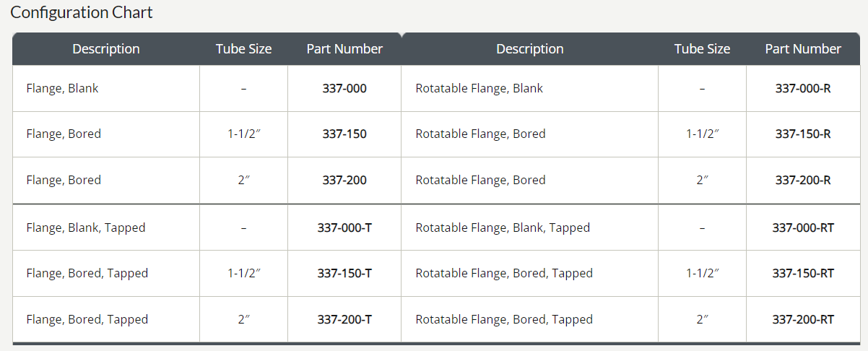Viewport: 868px width, 351px height.
Task: Select 'Rotatable Flange, Blank' description cell
Action: pos(479,88)
